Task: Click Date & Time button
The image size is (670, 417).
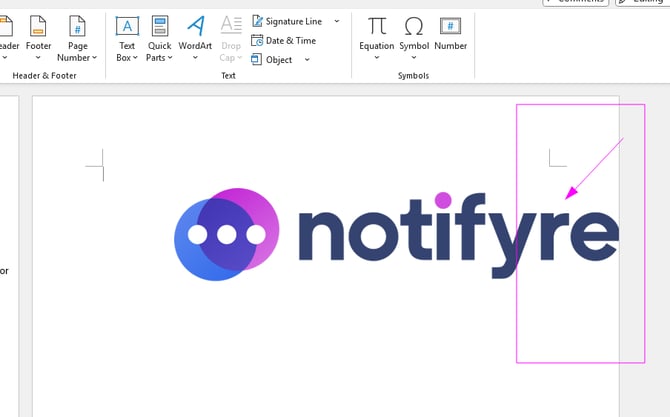Action: pos(284,40)
